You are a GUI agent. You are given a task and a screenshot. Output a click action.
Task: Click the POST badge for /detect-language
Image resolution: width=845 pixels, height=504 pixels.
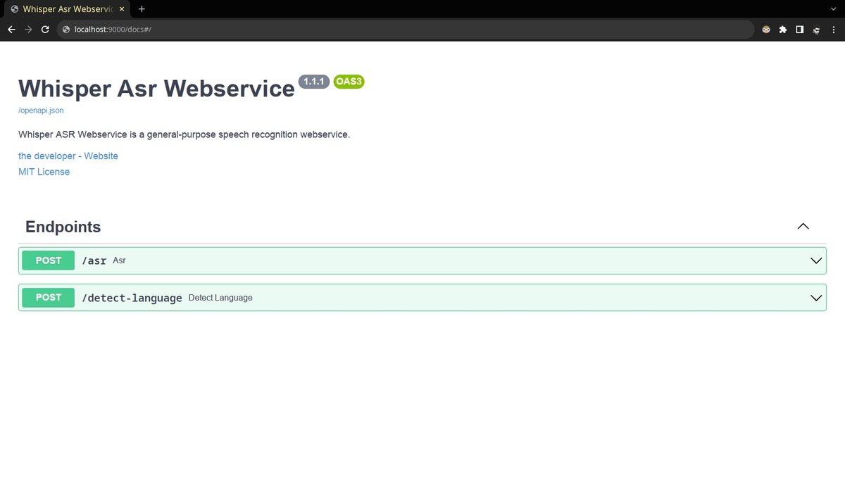49,297
